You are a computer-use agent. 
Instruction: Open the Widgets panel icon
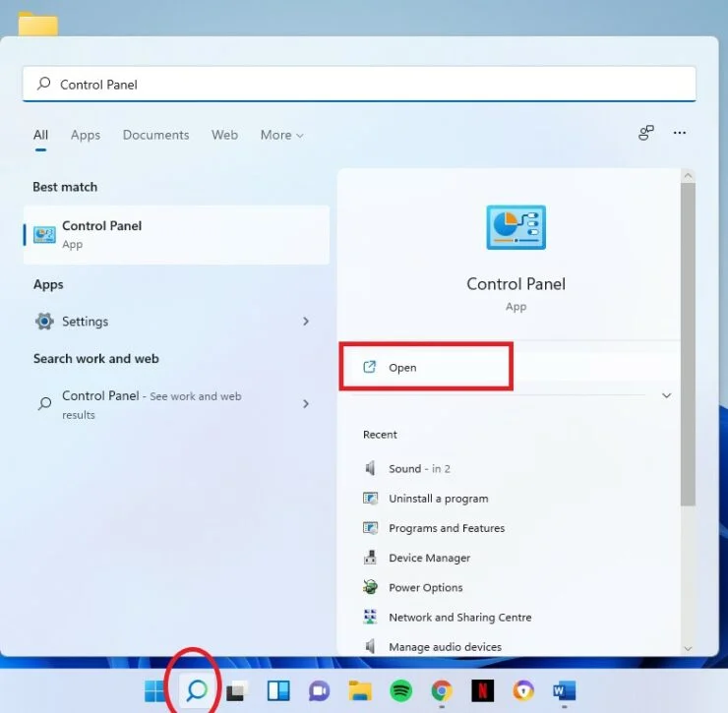pos(278,690)
